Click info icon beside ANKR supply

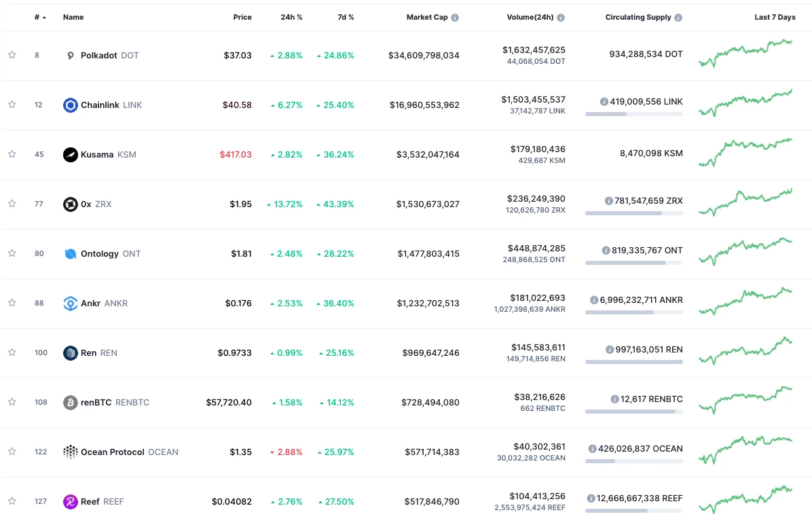click(594, 300)
